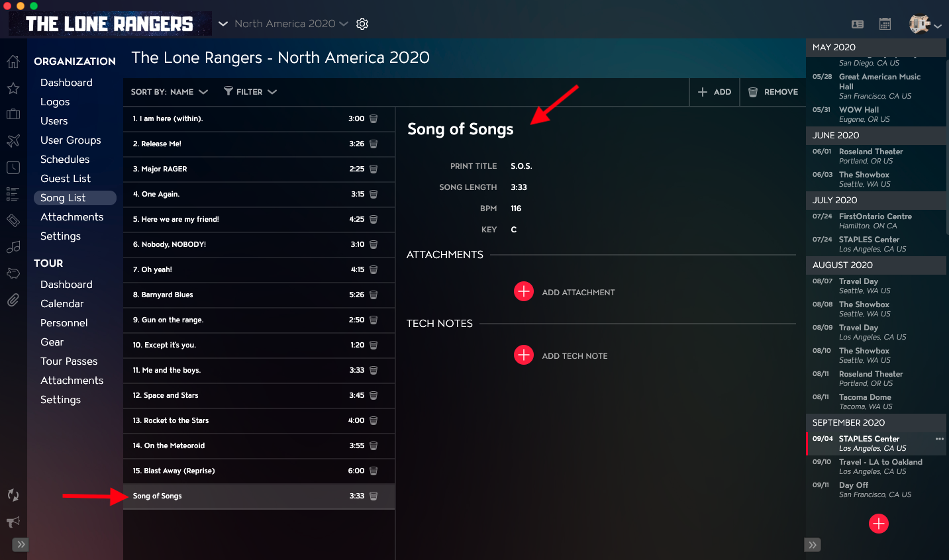Image resolution: width=949 pixels, height=560 pixels.
Task: Open Users menu item
Action: click(54, 121)
